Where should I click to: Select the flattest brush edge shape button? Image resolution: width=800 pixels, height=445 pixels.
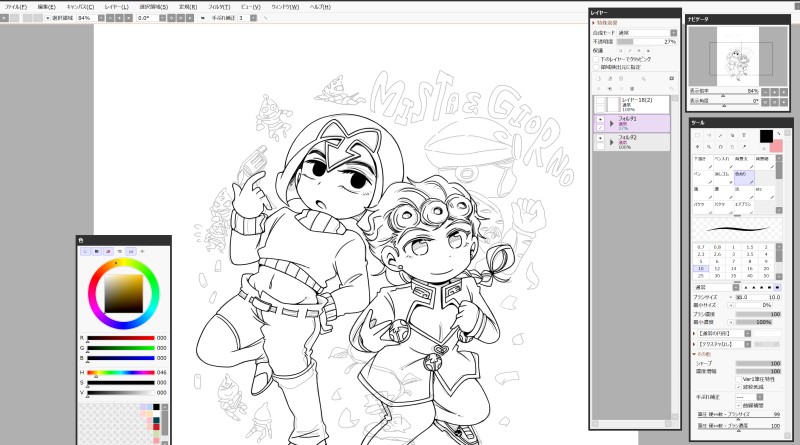pyautogui.click(x=778, y=287)
